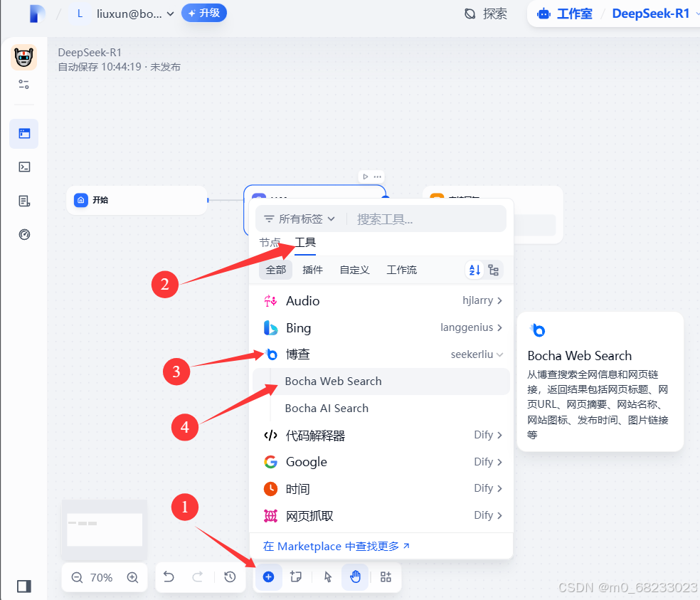The width and height of the screenshot is (700, 600).
Task: Click the 升级 upgrade button
Action: pos(204,13)
